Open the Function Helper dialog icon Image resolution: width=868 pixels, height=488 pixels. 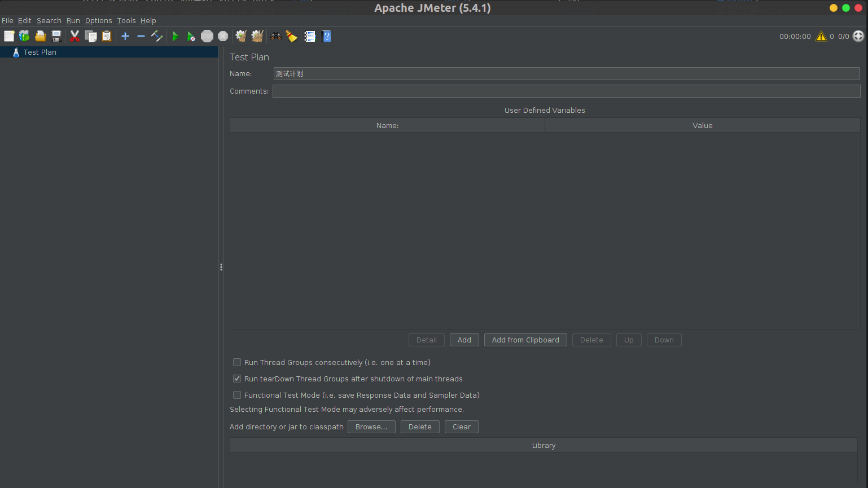click(x=310, y=36)
